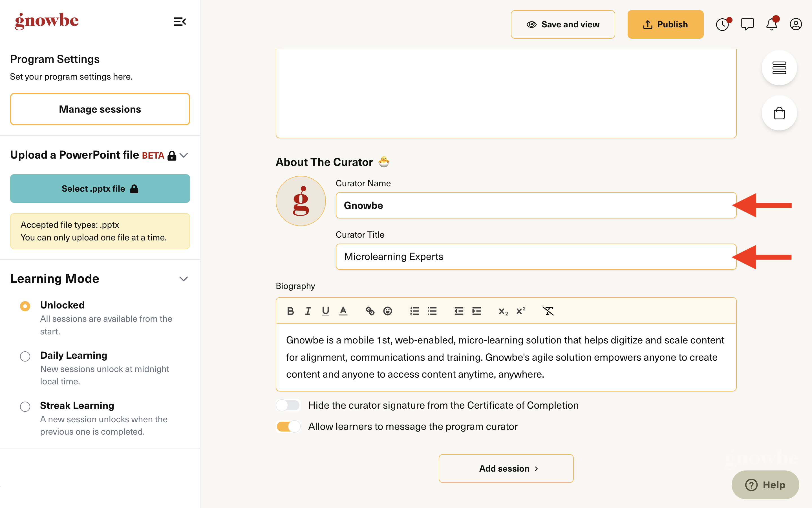The height and width of the screenshot is (508, 812).
Task: Apply bulleted list formatting
Action: [432, 311]
